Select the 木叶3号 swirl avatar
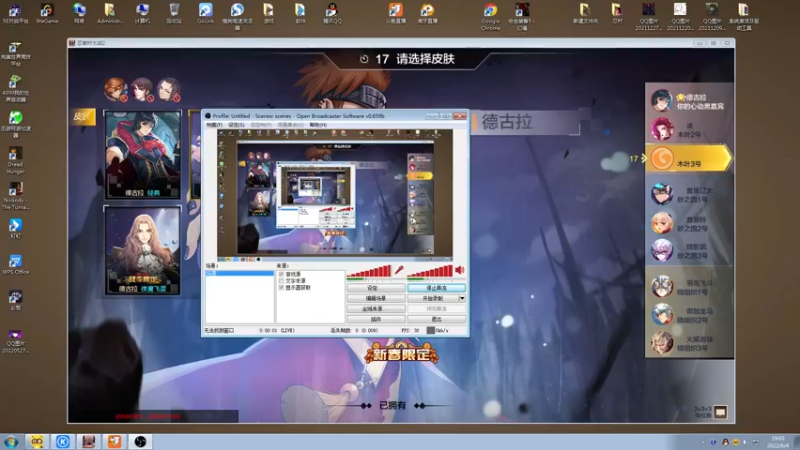800x450 pixels. pos(662,158)
